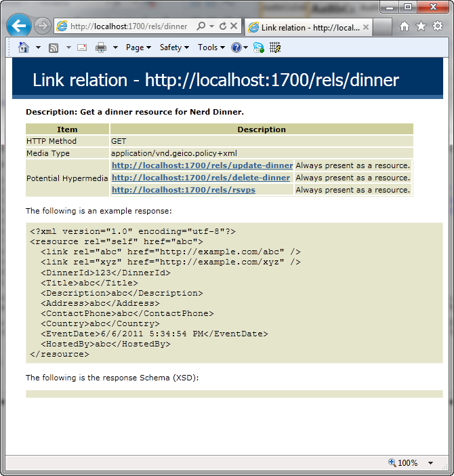Image resolution: width=454 pixels, height=476 pixels.
Task: Expand the Help dropdown arrow
Action: pyautogui.click(x=246, y=47)
